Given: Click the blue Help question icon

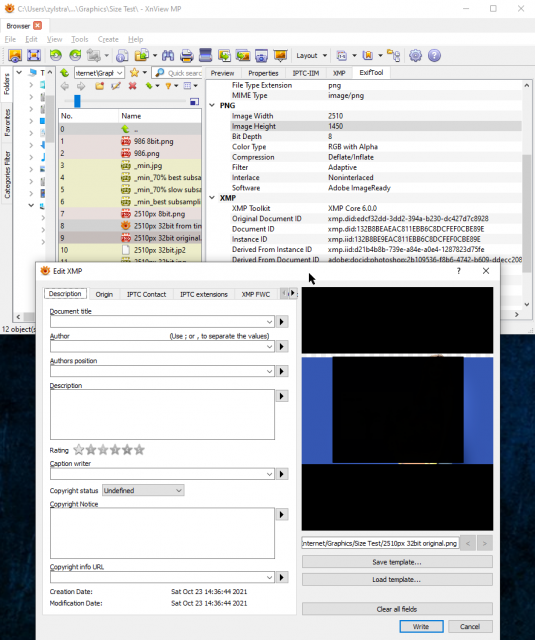Looking at the screenshot, I should click(435, 56).
